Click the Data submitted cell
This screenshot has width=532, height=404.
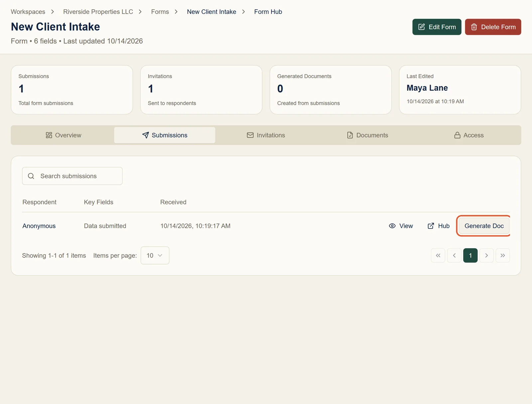click(105, 226)
